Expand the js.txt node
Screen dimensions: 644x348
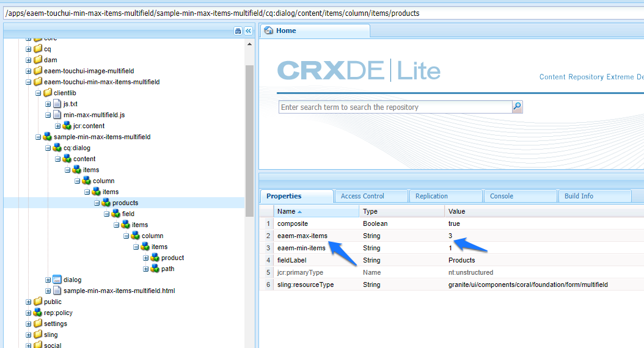click(x=48, y=104)
